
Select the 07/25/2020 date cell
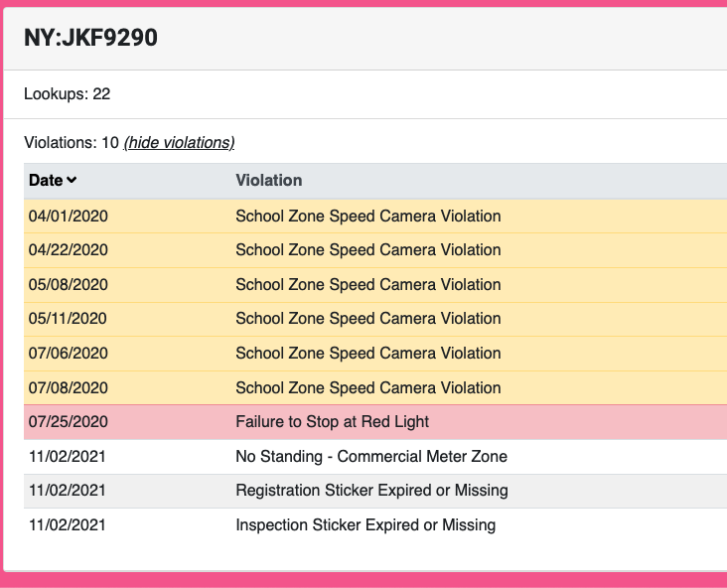coord(69,422)
